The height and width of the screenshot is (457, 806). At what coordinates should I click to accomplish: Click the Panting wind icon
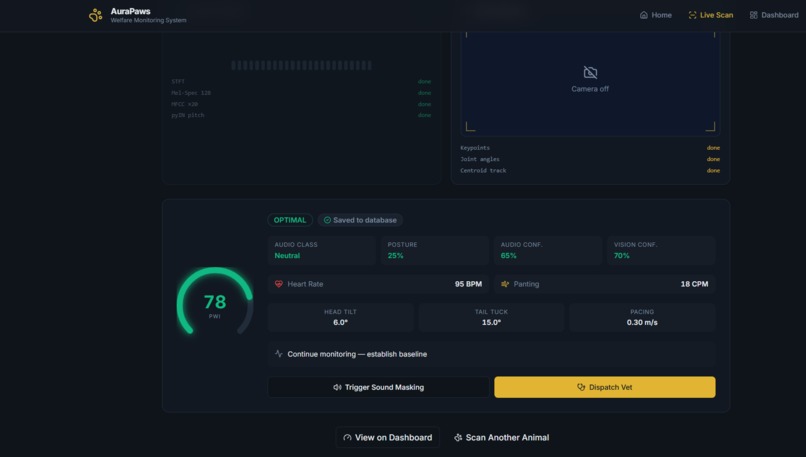pos(505,284)
